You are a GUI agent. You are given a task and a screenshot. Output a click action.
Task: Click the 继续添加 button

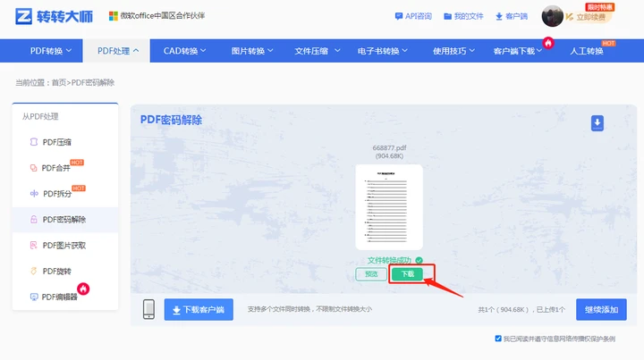pyautogui.click(x=601, y=310)
